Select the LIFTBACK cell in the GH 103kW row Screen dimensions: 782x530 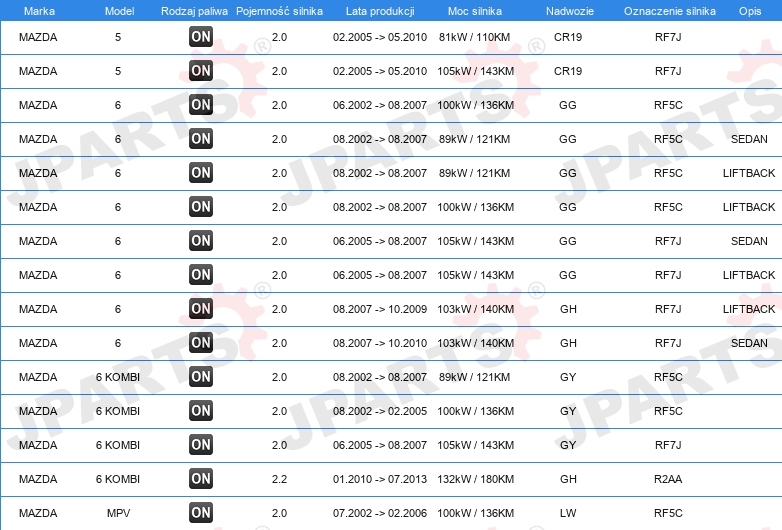(x=749, y=309)
